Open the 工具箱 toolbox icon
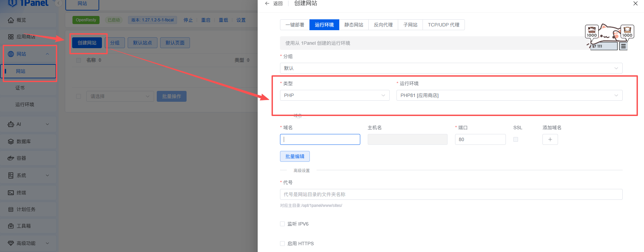Image resolution: width=644 pixels, height=252 pixels. 11,226
